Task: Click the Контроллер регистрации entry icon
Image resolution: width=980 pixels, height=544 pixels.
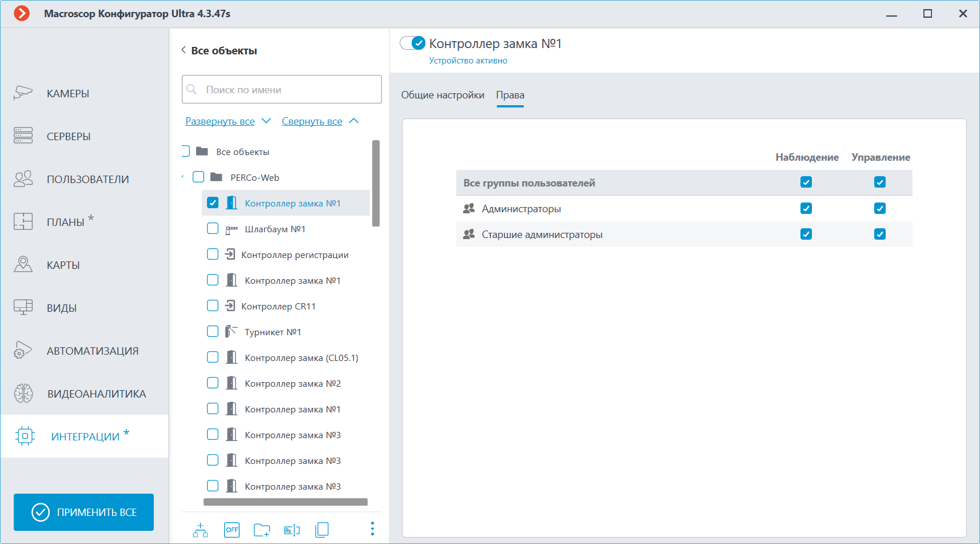Action: coord(230,254)
